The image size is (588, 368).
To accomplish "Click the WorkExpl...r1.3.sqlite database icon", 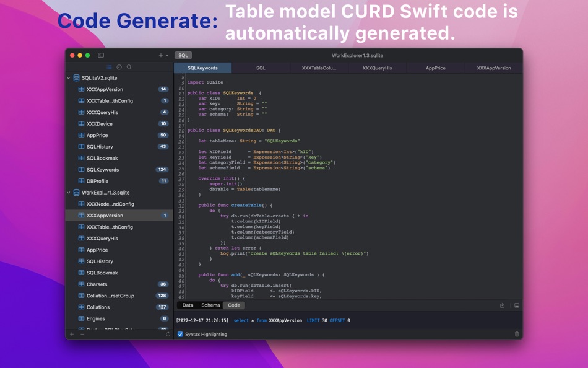I will pos(76,192).
